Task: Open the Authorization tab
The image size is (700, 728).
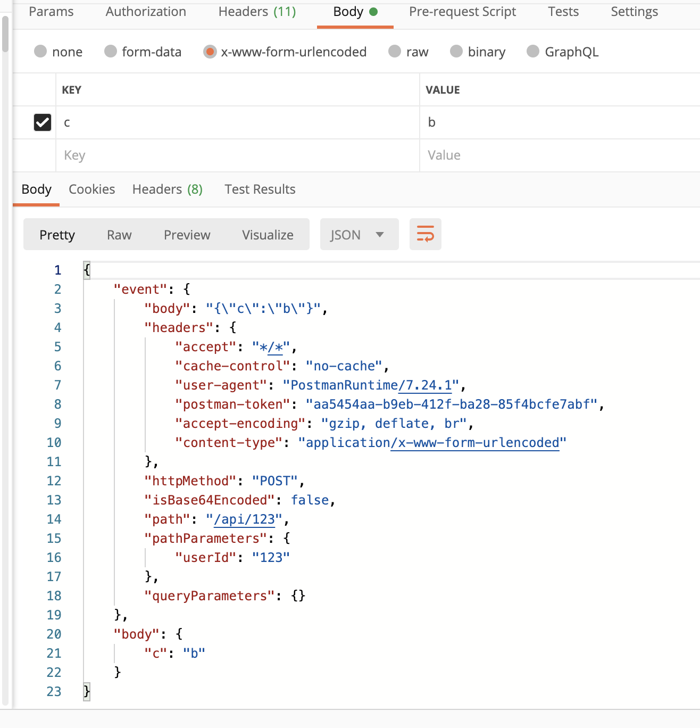Action: click(x=146, y=12)
